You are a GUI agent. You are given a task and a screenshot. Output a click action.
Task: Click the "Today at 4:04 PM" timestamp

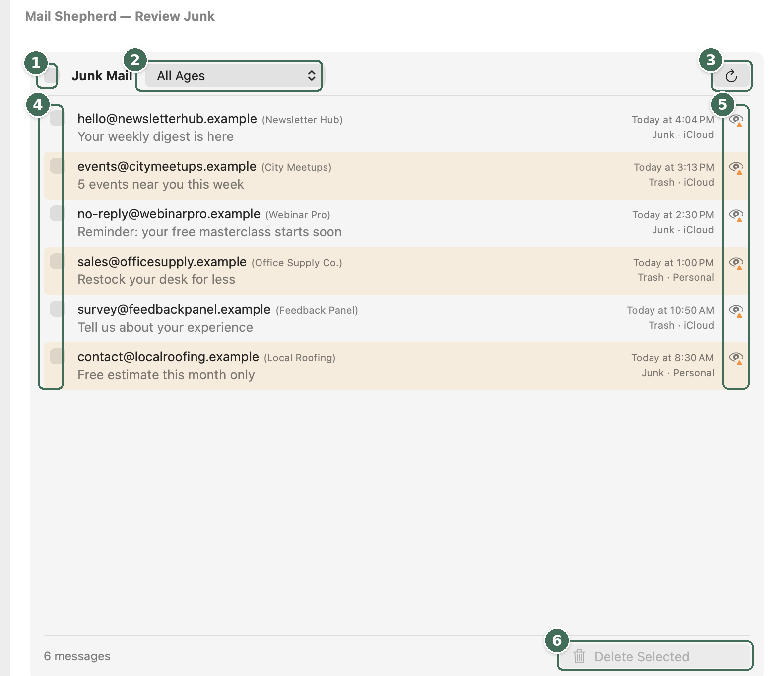[673, 120]
